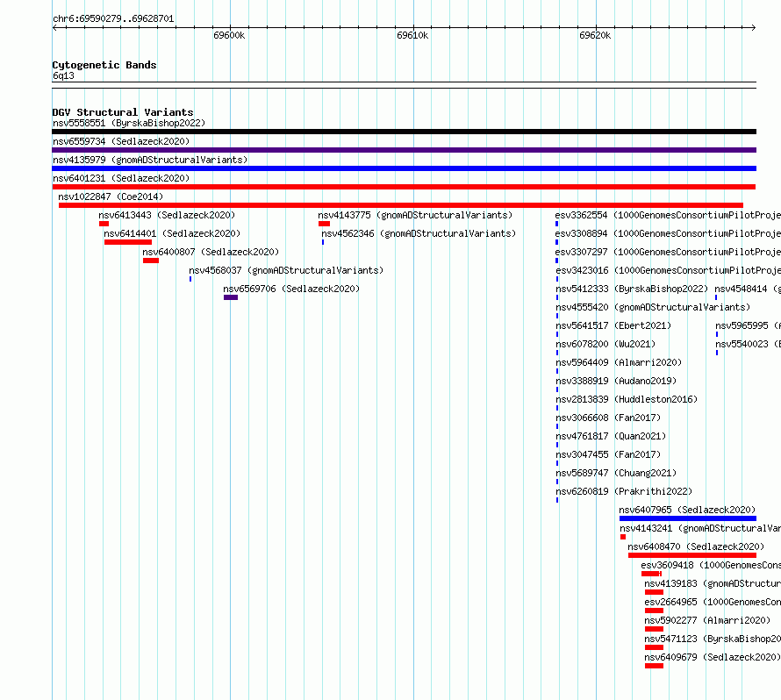Open nsv4562346 (gnomADStructuralVariants) label
The width and height of the screenshot is (781, 700).
419,233
